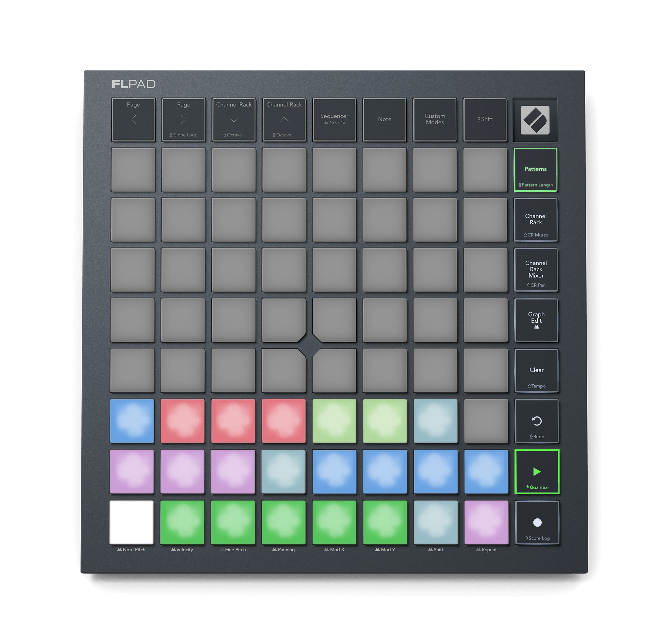The height and width of the screenshot is (644, 669).
Task: Tap the red pad next to the blue pad
Action: (183, 421)
